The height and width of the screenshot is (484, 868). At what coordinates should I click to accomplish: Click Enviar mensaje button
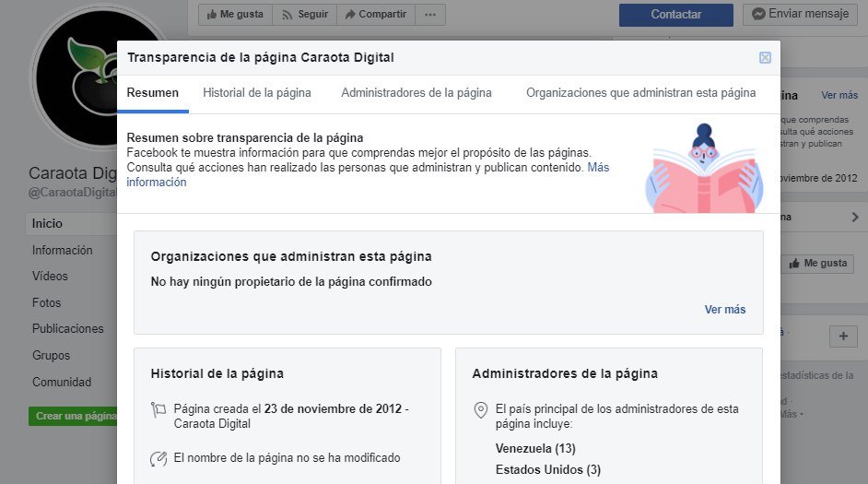pos(800,14)
